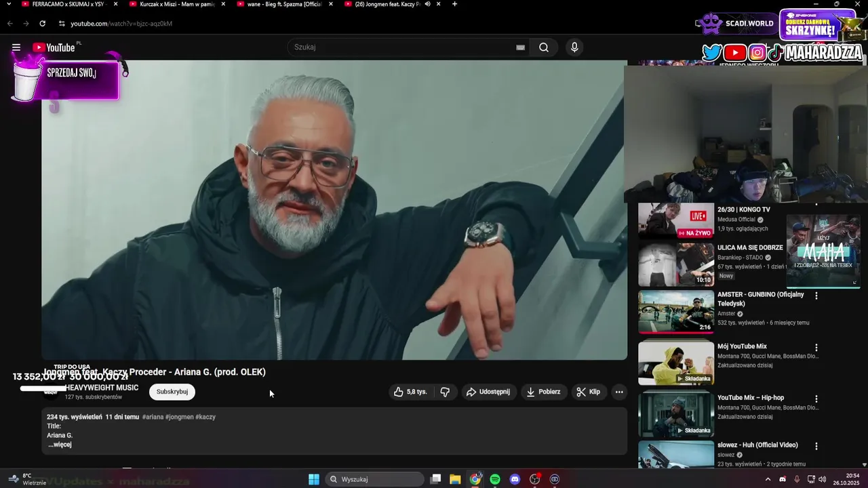Open Chrome from taskbar
Screen dimensions: 868x488
click(475, 479)
